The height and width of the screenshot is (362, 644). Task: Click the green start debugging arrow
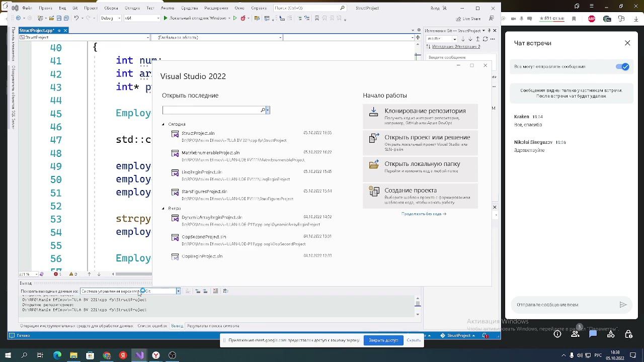pos(166,18)
